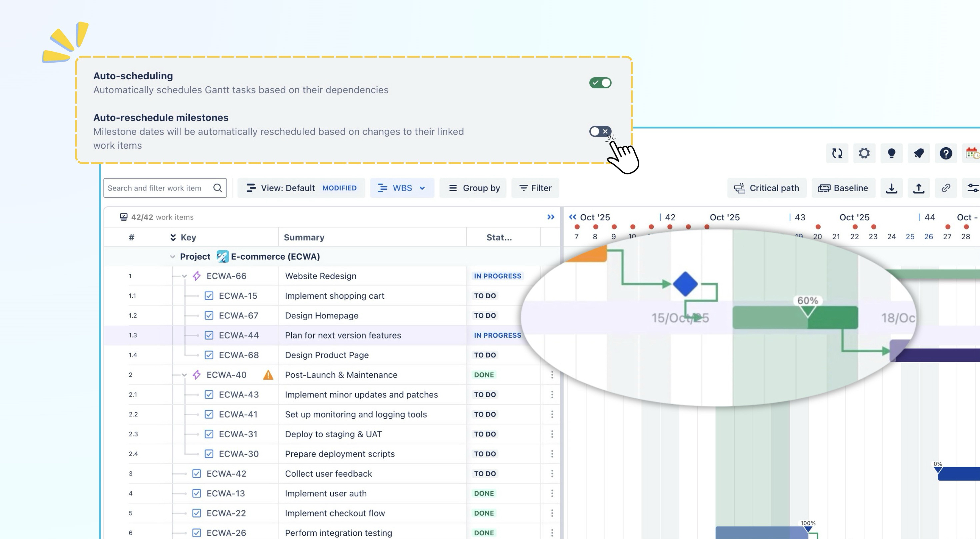
Task: Toggle the Critical path button
Action: [x=767, y=188]
